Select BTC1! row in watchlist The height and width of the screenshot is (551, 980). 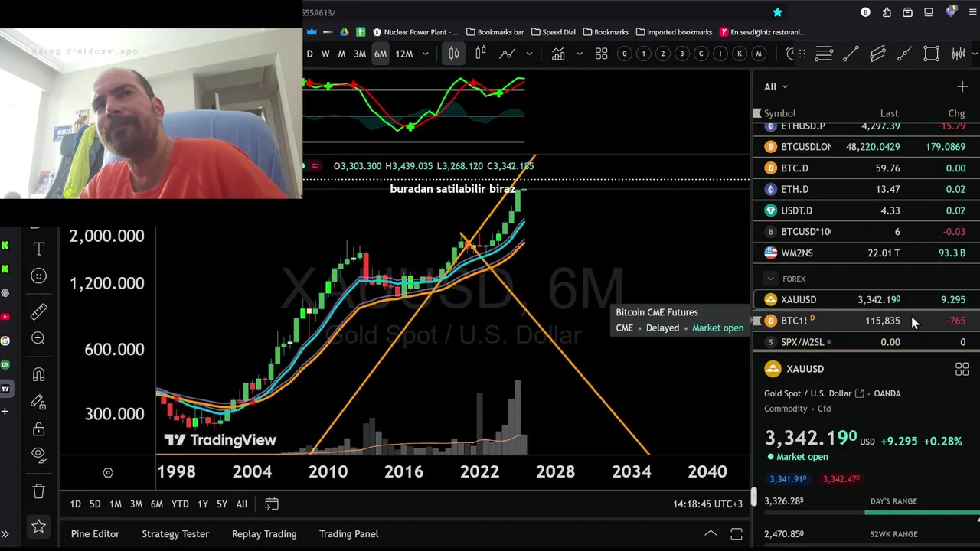867,321
